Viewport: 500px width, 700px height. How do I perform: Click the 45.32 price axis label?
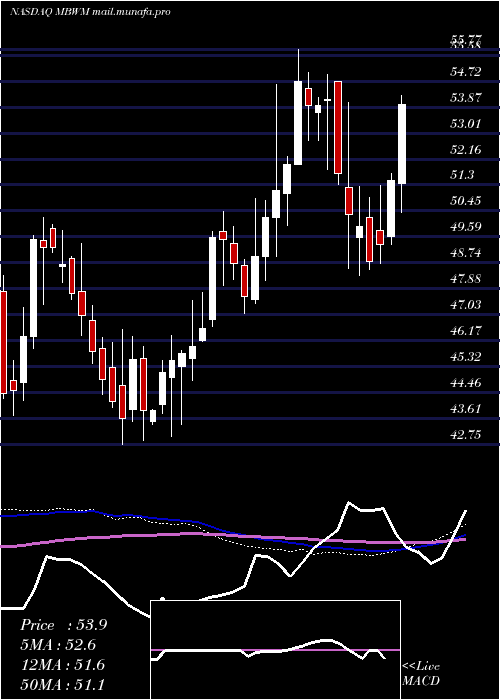click(466, 357)
